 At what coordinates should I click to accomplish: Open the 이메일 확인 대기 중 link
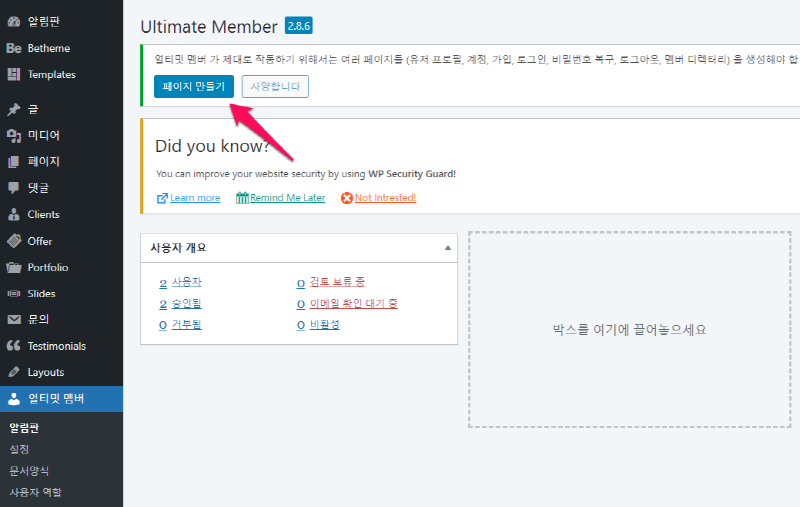coord(354,304)
